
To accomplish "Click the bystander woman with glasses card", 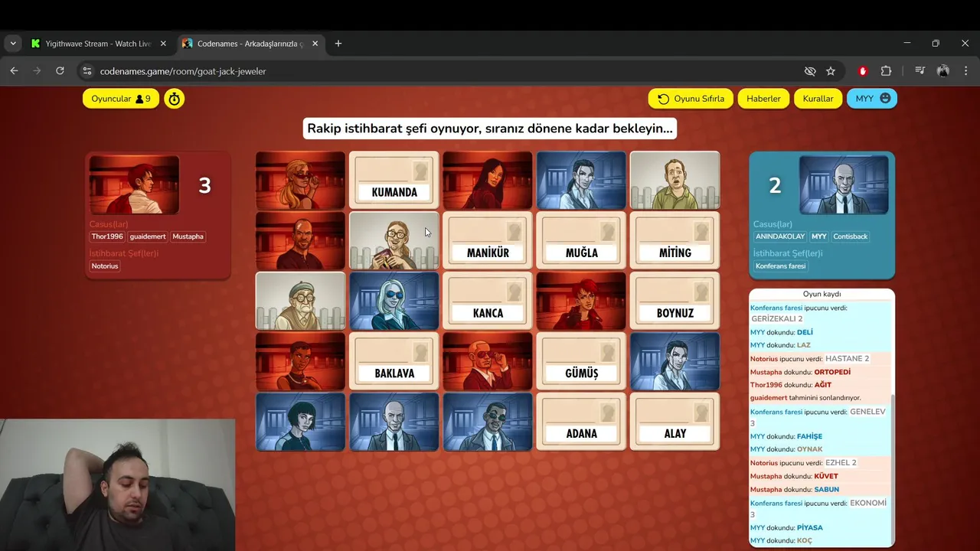I will pos(394,240).
